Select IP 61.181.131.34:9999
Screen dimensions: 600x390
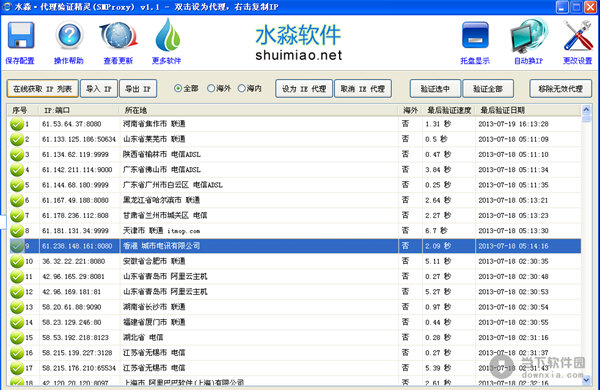[75, 231]
